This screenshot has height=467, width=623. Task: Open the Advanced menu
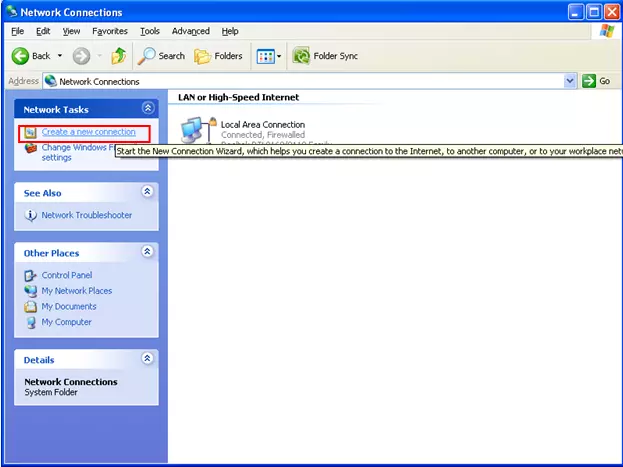tap(191, 31)
